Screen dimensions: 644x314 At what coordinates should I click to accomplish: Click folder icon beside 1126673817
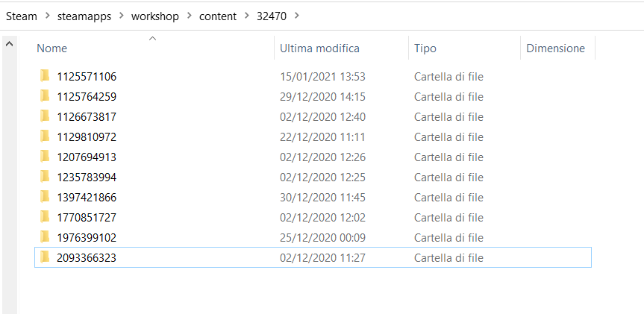point(45,116)
